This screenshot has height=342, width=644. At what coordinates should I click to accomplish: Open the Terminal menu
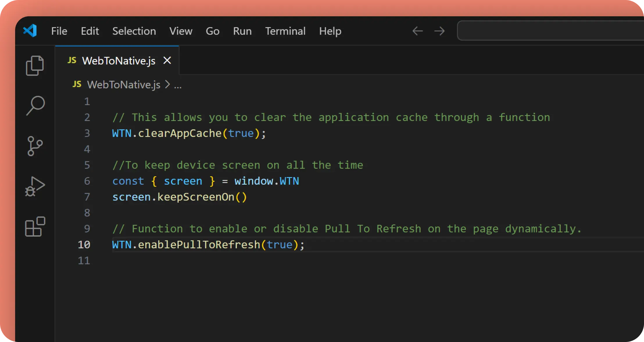(x=285, y=31)
